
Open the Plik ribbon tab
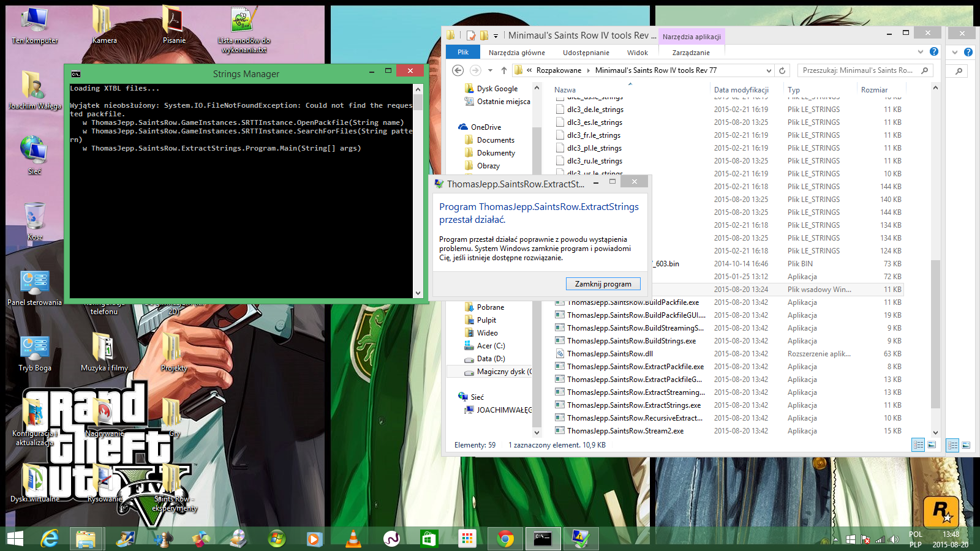pyautogui.click(x=463, y=53)
